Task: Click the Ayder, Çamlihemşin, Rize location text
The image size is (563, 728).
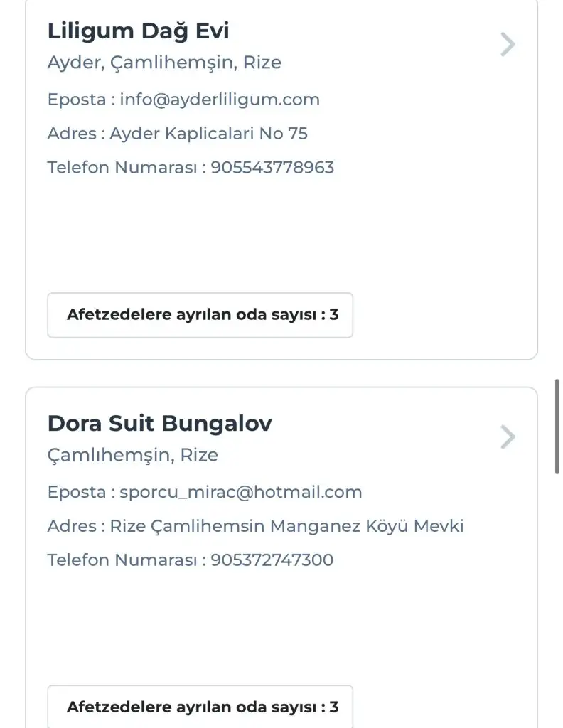Action: pos(164,63)
